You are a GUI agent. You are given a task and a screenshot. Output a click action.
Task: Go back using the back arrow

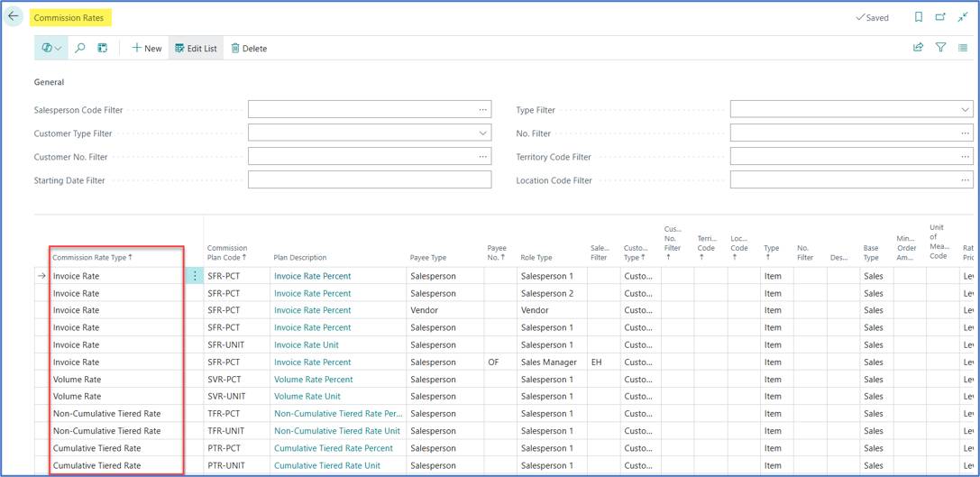point(14,17)
